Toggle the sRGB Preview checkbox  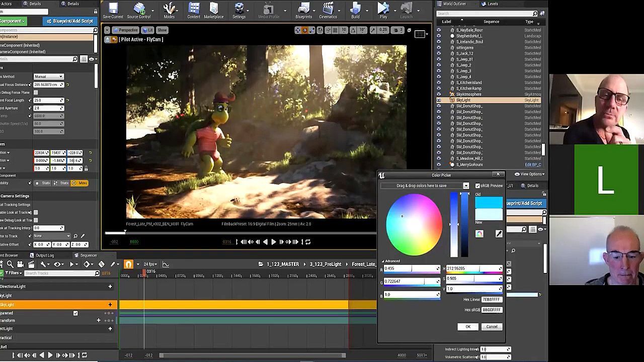tap(477, 186)
